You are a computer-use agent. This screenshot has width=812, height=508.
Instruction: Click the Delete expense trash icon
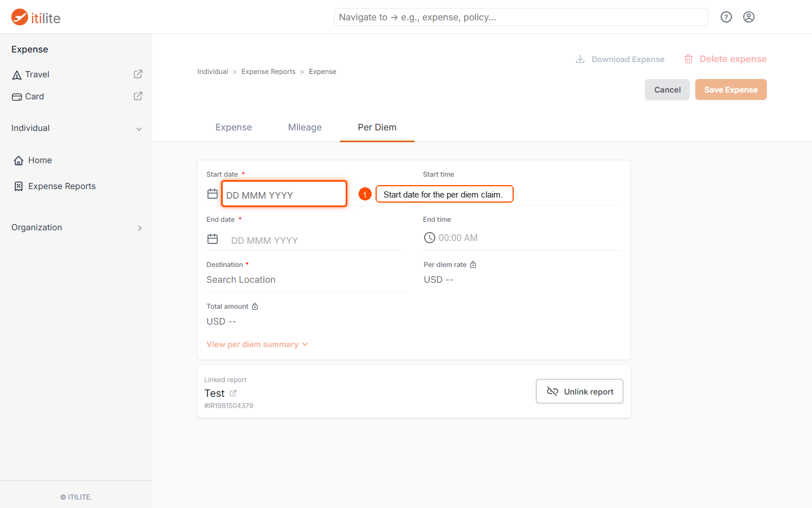click(689, 59)
